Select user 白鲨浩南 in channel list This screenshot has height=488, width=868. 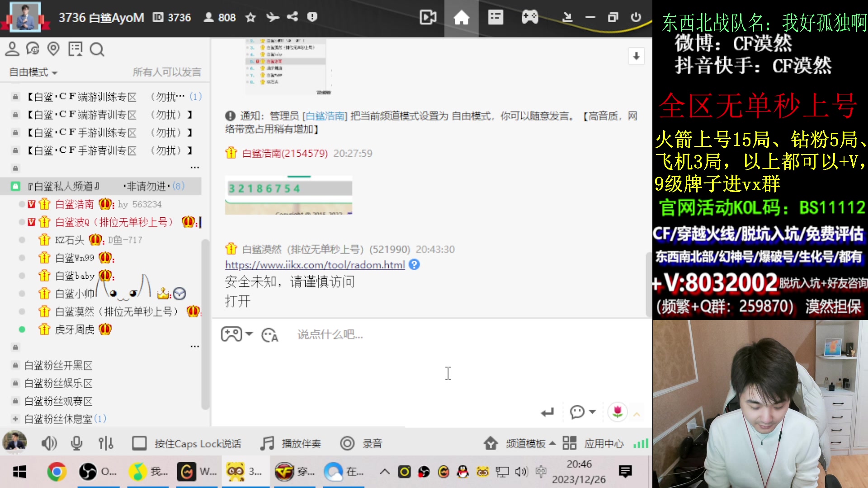pyautogui.click(x=74, y=204)
